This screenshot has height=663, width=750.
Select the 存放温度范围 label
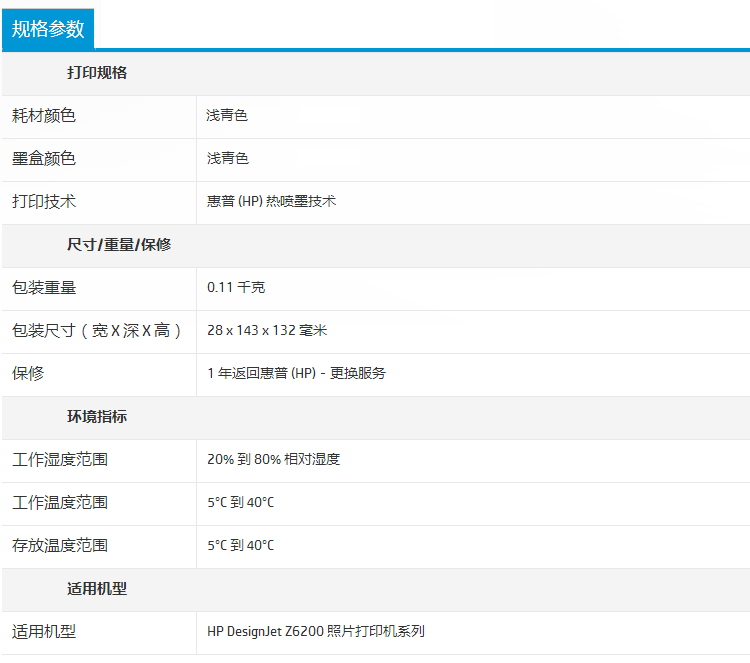(60, 546)
